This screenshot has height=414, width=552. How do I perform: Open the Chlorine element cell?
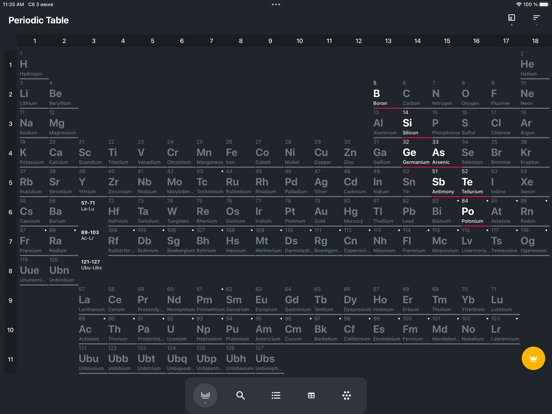pyautogui.click(x=505, y=124)
